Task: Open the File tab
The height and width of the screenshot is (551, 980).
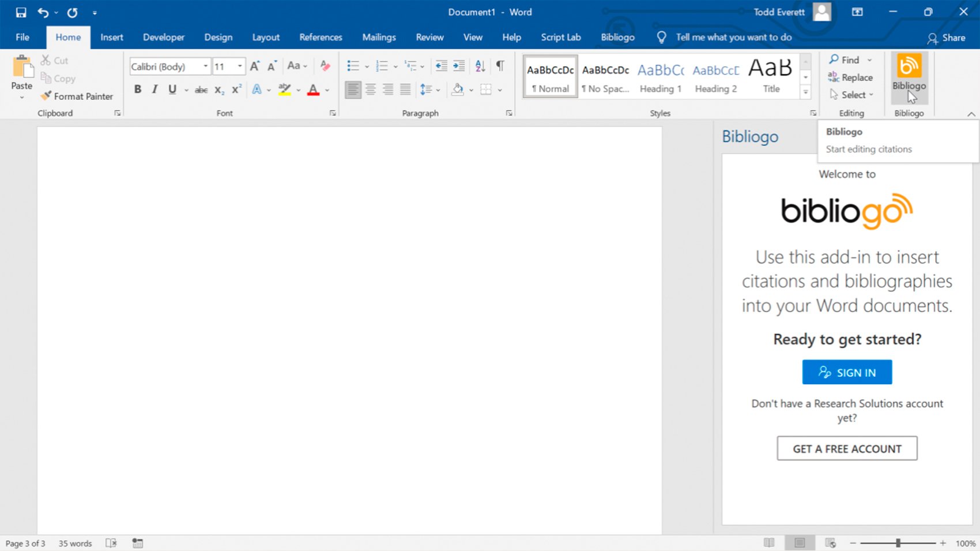Action: pos(22,38)
